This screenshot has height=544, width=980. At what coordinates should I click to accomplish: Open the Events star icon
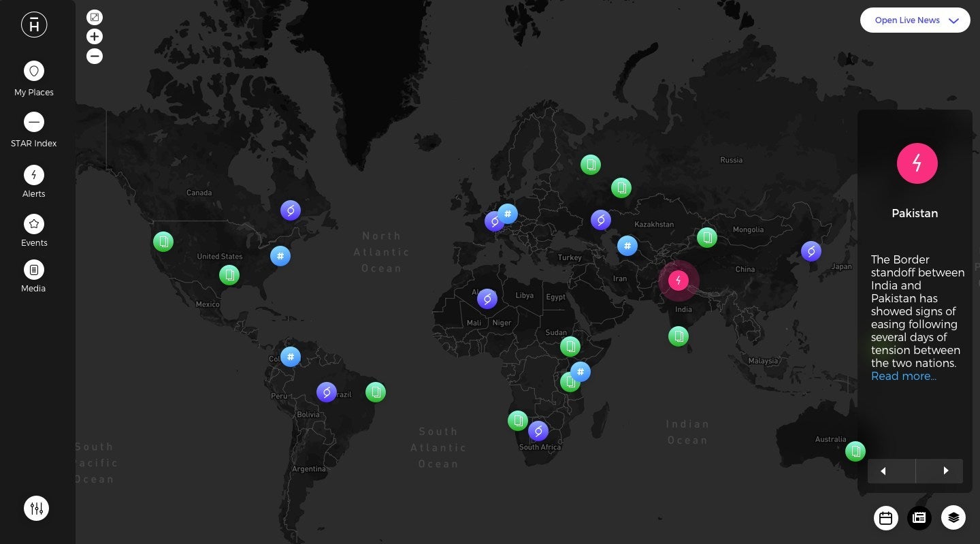(34, 224)
